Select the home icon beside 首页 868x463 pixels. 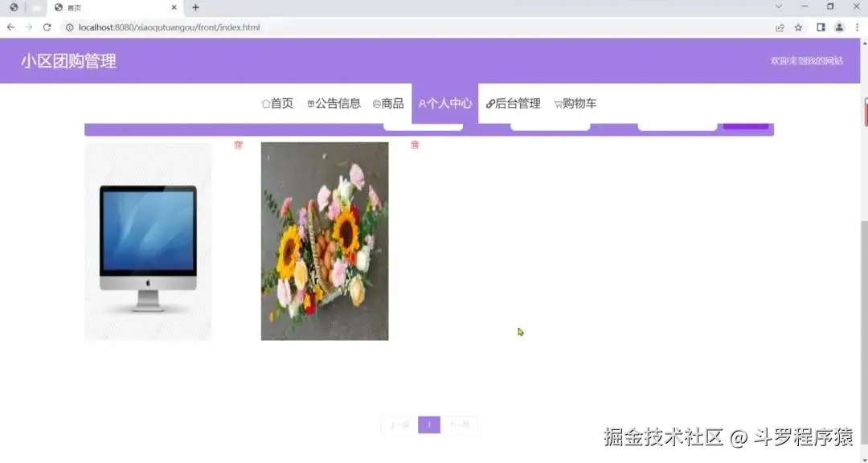265,103
